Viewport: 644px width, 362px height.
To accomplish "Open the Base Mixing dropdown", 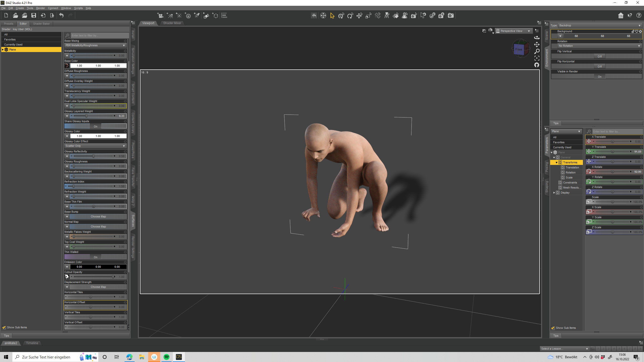I will point(95,46).
